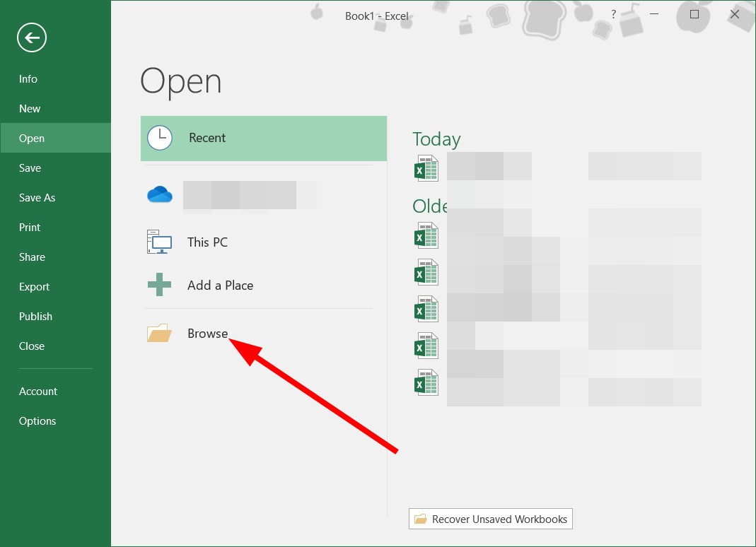Open the Account page
This screenshot has width=756, height=547.
click(x=38, y=392)
